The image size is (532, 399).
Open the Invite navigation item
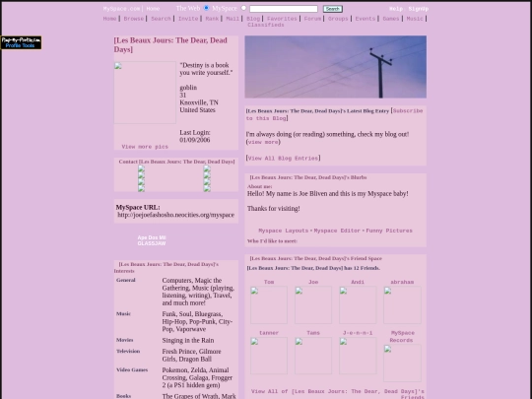coord(188,19)
